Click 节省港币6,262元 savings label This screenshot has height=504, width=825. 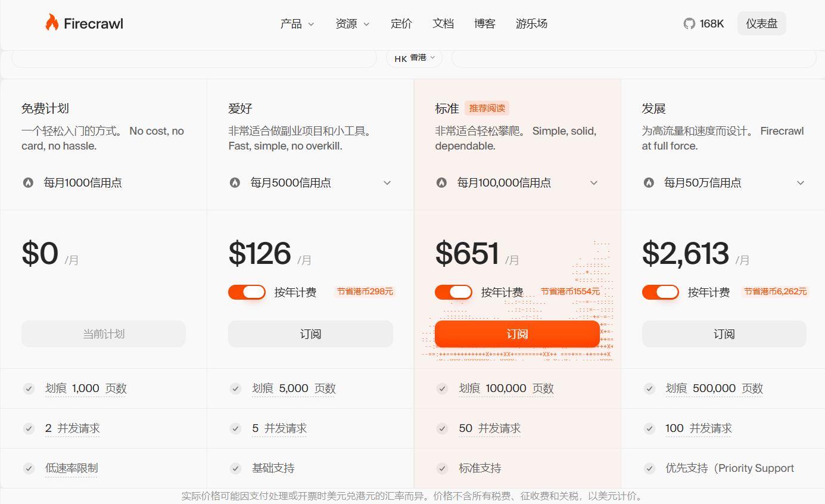click(775, 292)
